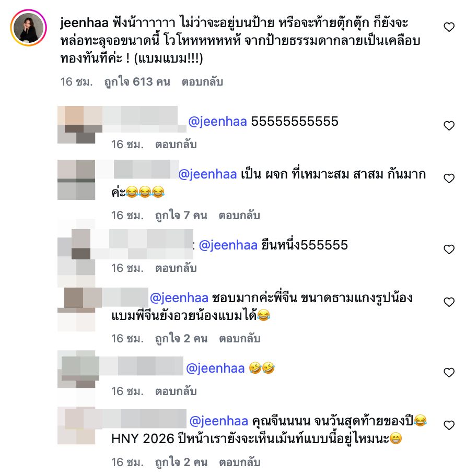
Task: Click @jeenhaa mention in 'ยืนหนึ่ง555555' reply
Action: (x=228, y=245)
